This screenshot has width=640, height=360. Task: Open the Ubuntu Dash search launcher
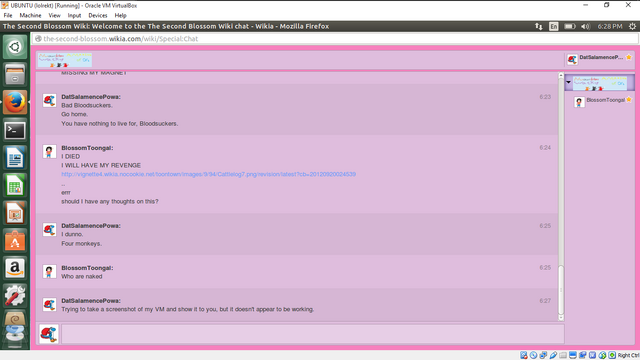coord(15,47)
